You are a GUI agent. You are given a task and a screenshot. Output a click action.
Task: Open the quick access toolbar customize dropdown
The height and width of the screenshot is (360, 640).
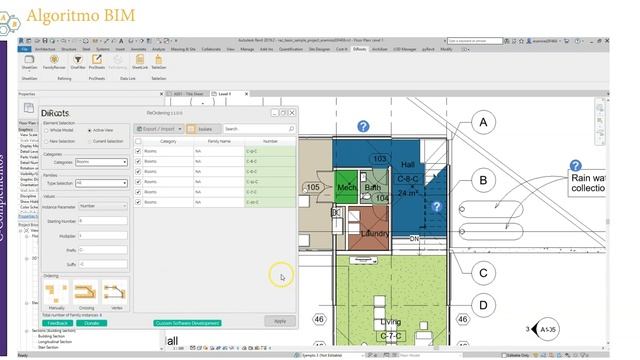tap(176, 41)
